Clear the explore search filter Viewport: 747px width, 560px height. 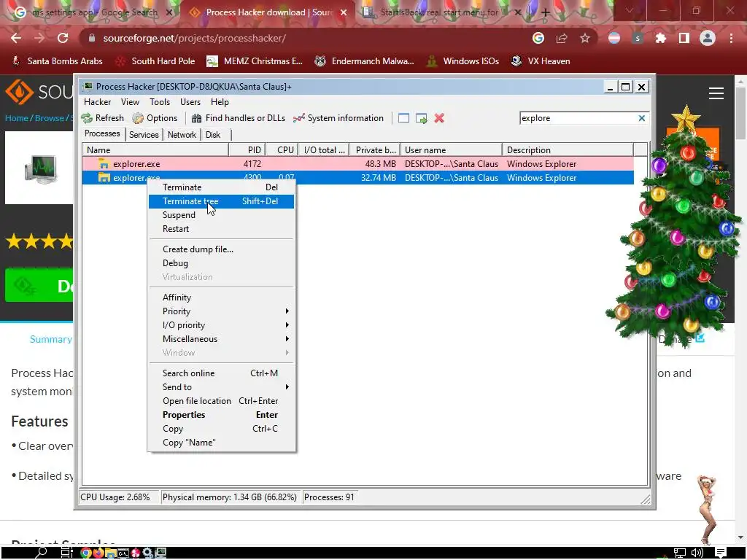[642, 118]
